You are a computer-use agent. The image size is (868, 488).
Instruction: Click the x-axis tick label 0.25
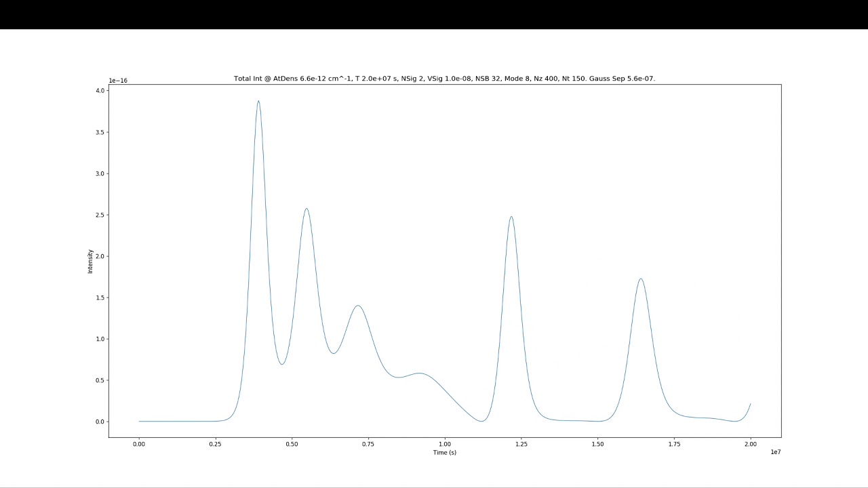[x=215, y=445]
